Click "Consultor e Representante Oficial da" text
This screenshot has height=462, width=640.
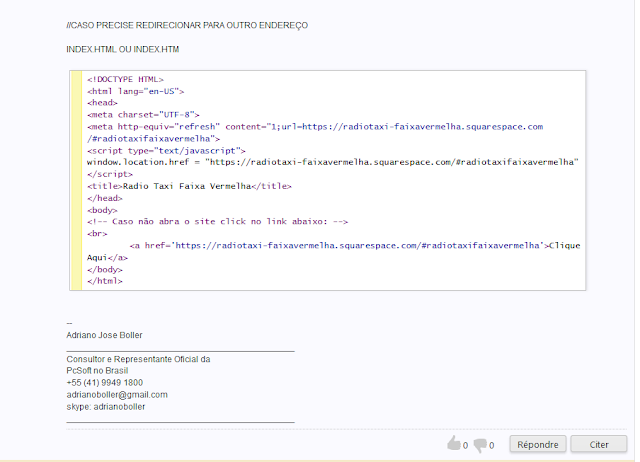click(138, 359)
